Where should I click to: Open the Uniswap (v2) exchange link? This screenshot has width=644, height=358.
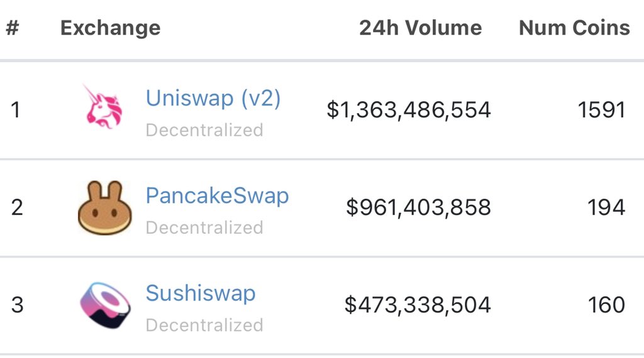213,99
